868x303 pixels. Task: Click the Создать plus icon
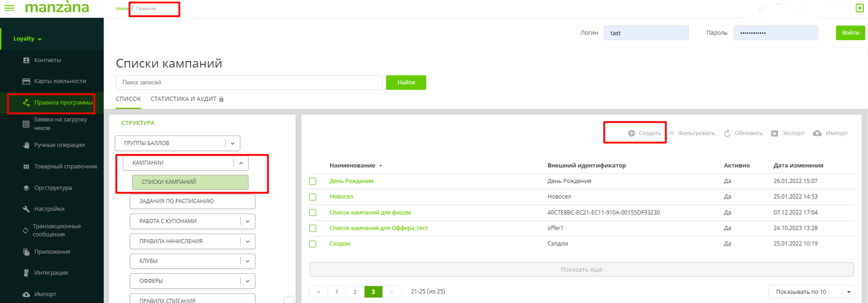[x=631, y=133]
